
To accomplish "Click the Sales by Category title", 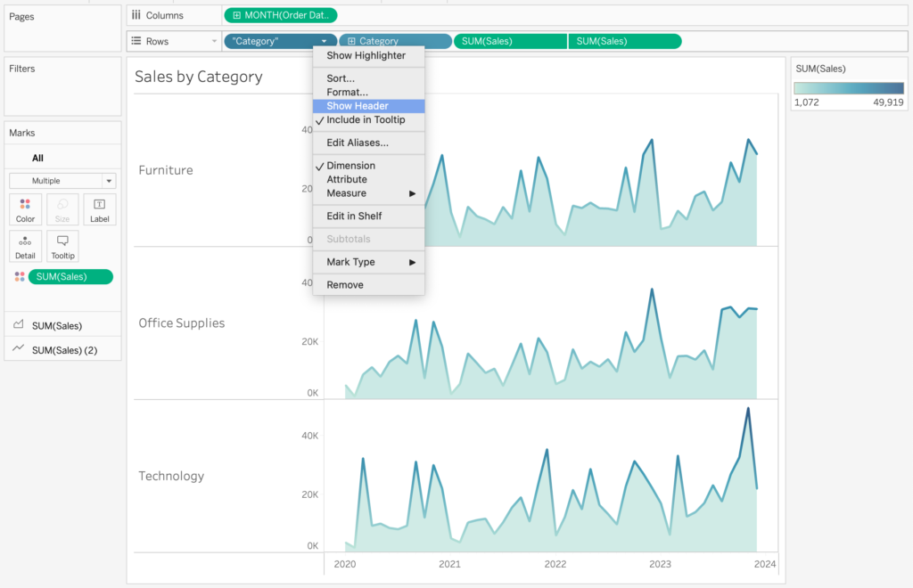I will [x=199, y=77].
